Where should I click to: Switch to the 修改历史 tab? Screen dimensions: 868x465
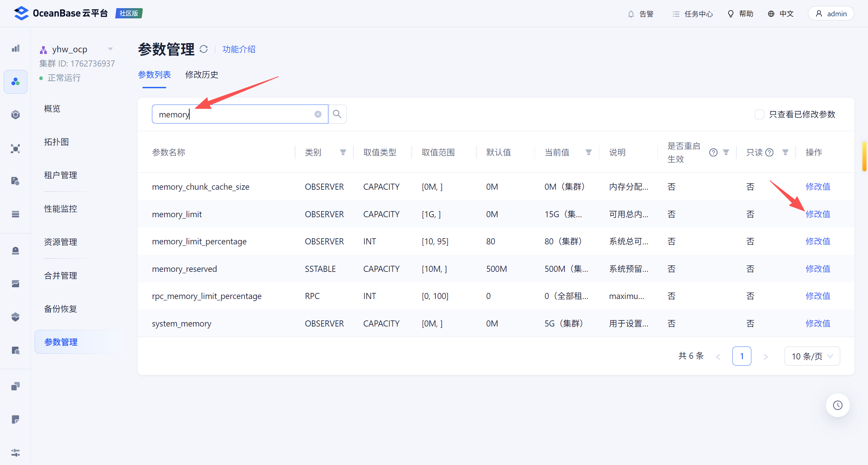(201, 75)
